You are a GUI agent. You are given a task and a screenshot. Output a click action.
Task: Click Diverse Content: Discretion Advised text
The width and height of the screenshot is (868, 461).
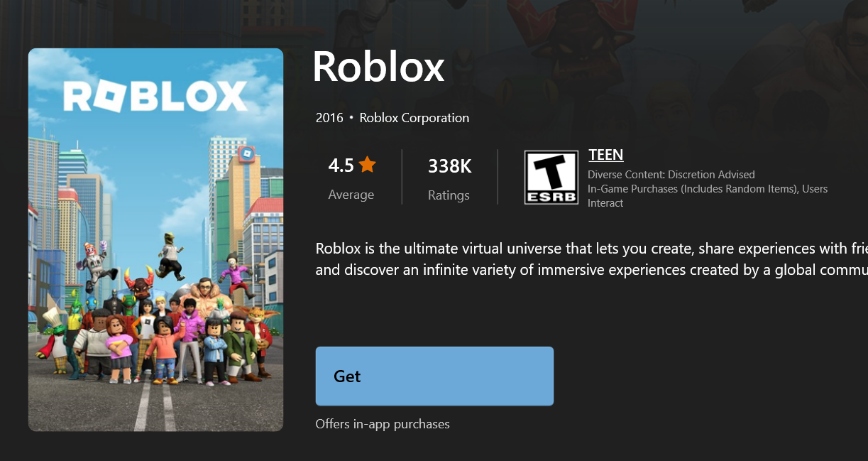point(671,174)
